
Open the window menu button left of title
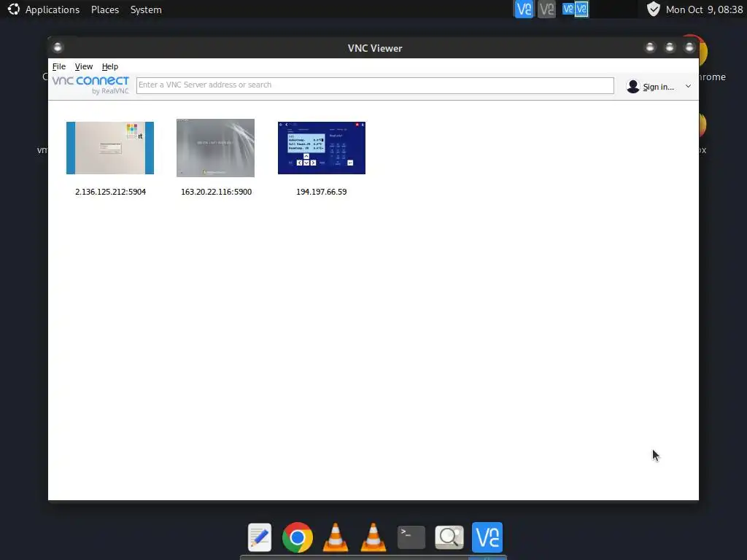58,47
